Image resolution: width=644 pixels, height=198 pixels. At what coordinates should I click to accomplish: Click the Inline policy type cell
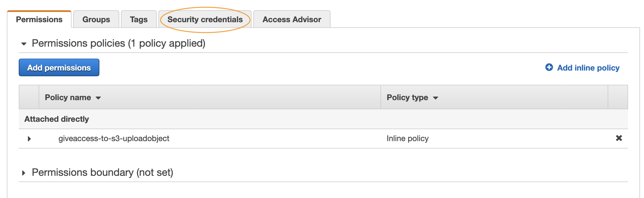[408, 139]
